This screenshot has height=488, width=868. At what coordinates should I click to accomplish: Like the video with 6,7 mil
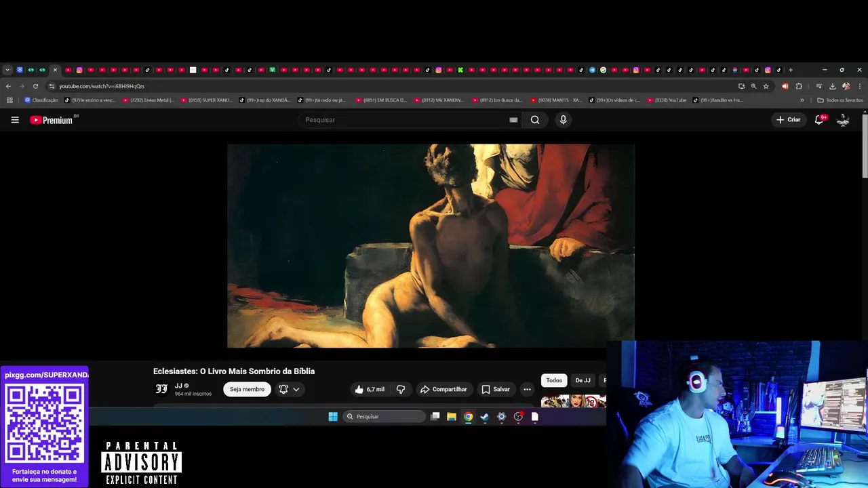point(370,389)
